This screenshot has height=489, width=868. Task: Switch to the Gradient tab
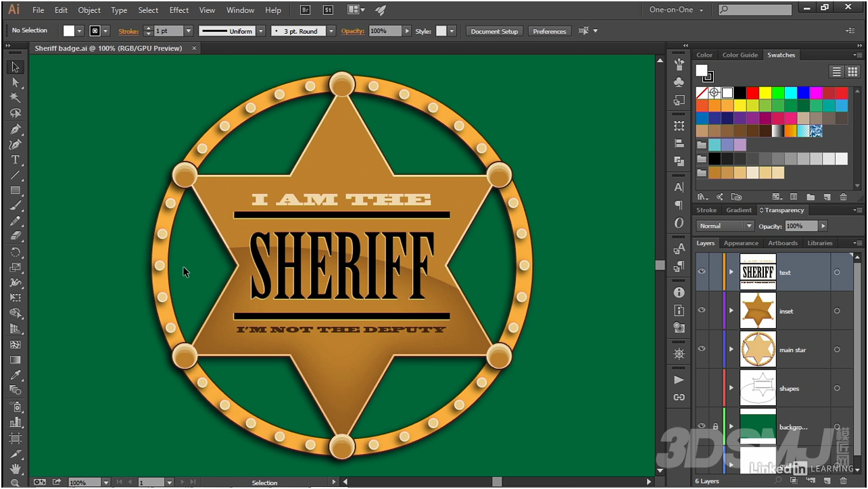tap(739, 210)
